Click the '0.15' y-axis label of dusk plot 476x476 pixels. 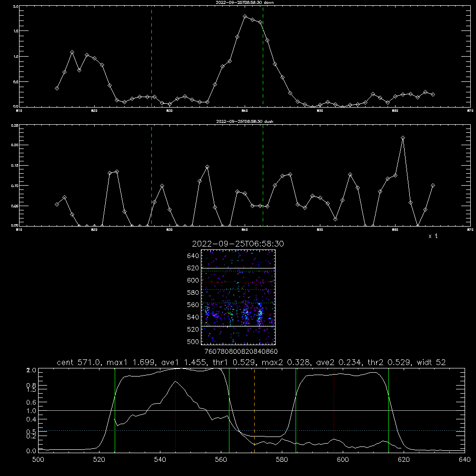coord(15,166)
